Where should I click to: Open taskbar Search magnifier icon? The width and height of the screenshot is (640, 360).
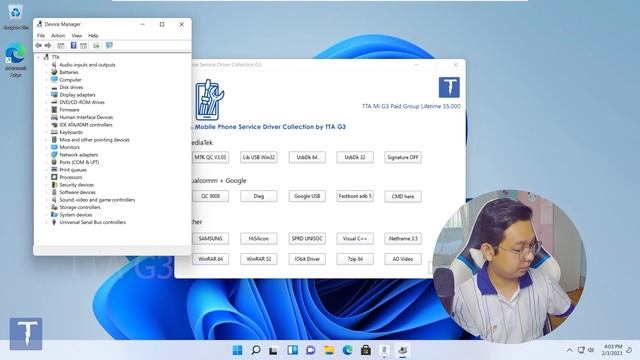tap(256, 350)
